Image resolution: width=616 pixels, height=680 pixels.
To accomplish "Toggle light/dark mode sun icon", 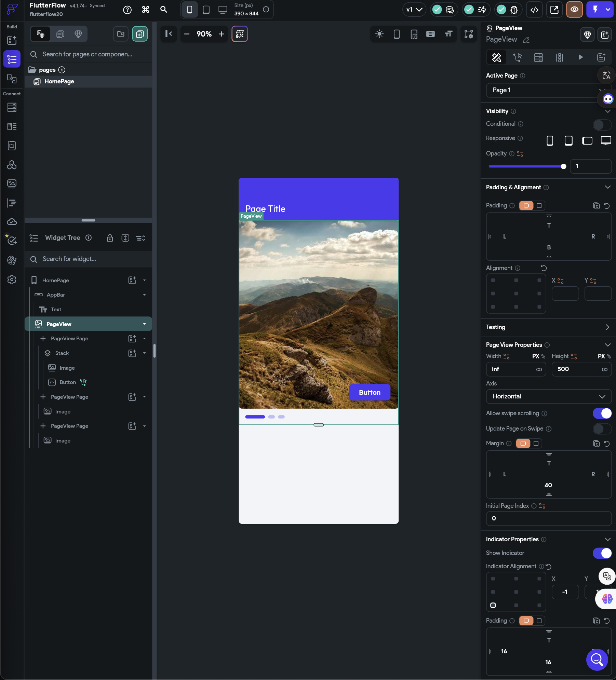I will click(x=379, y=34).
